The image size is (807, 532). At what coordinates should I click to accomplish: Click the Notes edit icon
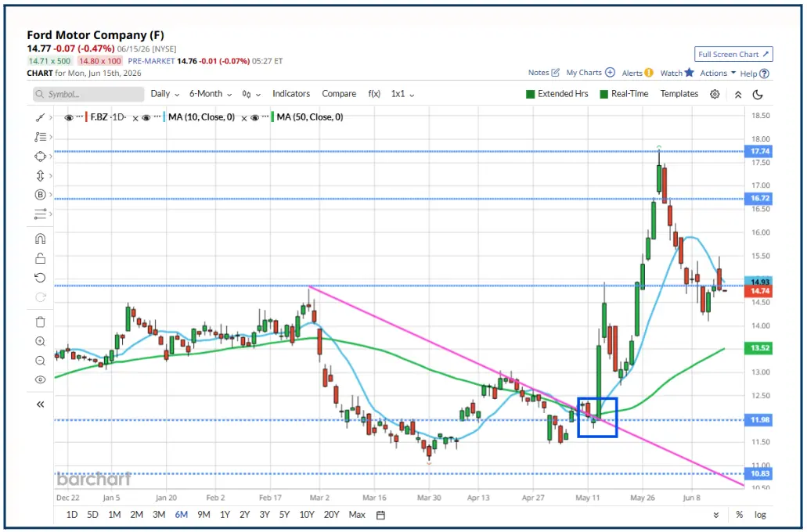click(x=555, y=73)
